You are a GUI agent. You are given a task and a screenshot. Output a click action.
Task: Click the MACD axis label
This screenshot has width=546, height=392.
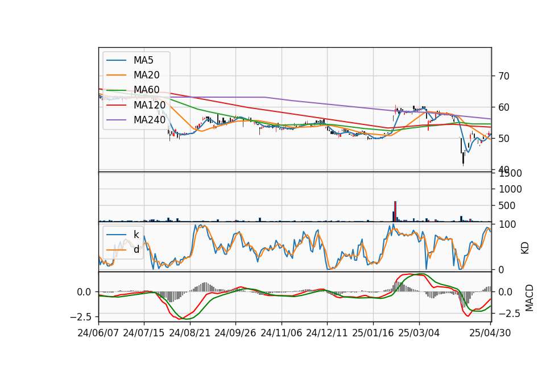coord(529,298)
